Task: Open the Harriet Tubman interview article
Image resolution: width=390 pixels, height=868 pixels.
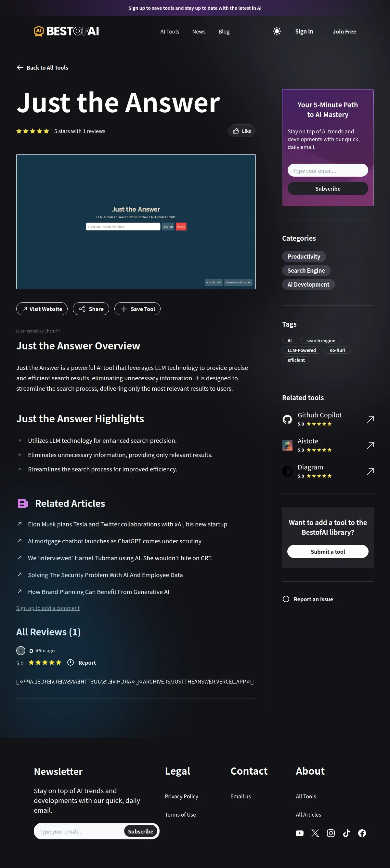Action: 120,558
